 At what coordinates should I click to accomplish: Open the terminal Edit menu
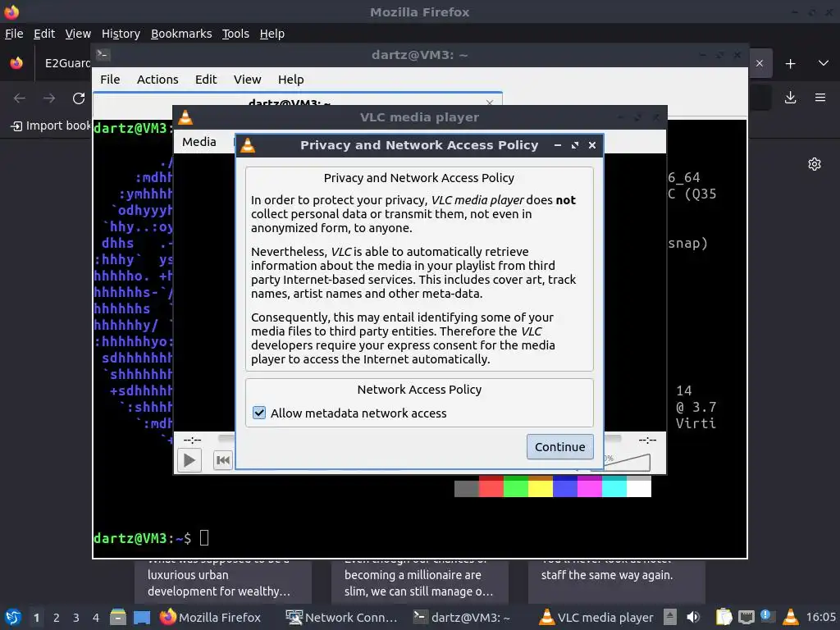point(206,80)
